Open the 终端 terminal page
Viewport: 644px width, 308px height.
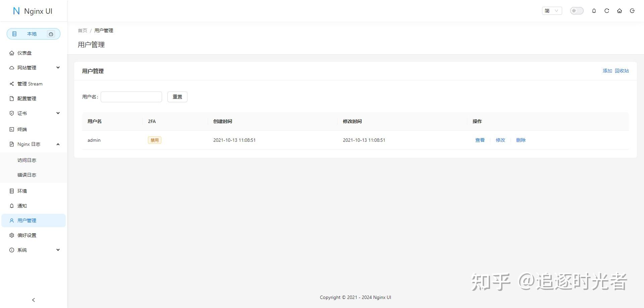(x=22, y=129)
